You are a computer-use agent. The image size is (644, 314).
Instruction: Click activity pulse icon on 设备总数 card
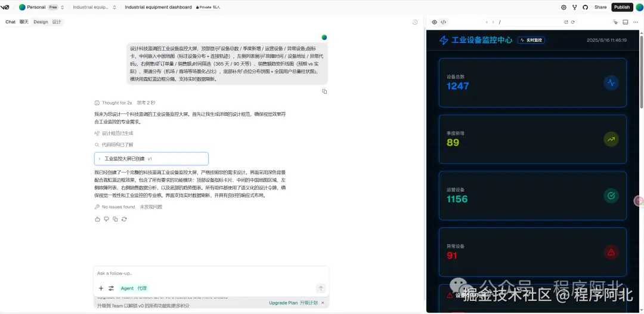pyautogui.click(x=611, y=82)
